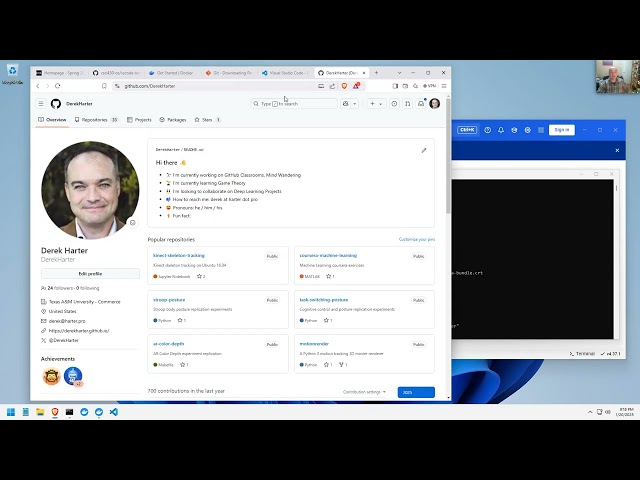Open the derekharter.github.io website link
640x480 pixels.
tap(79, 331)
